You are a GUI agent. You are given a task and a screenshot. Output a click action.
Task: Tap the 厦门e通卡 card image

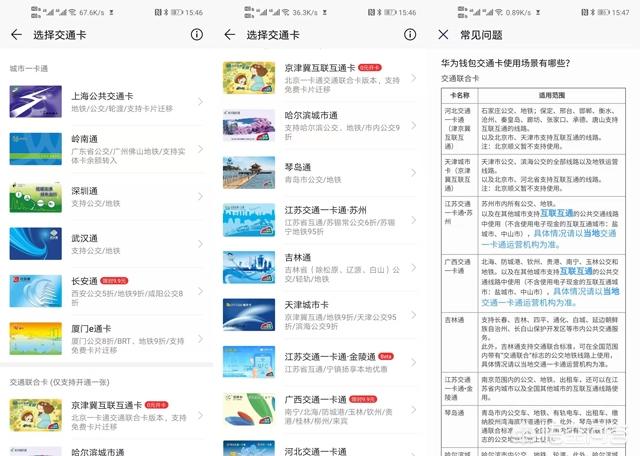click(x=36, y=338)
